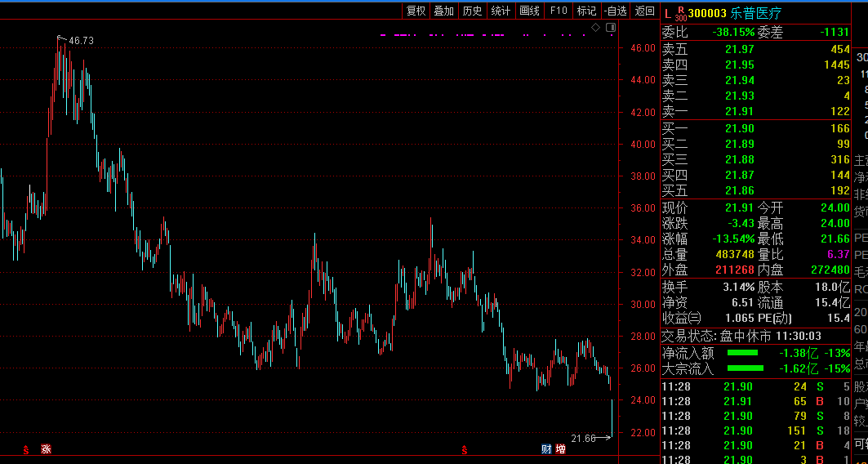Open the 增 event marker

[561, 449]
